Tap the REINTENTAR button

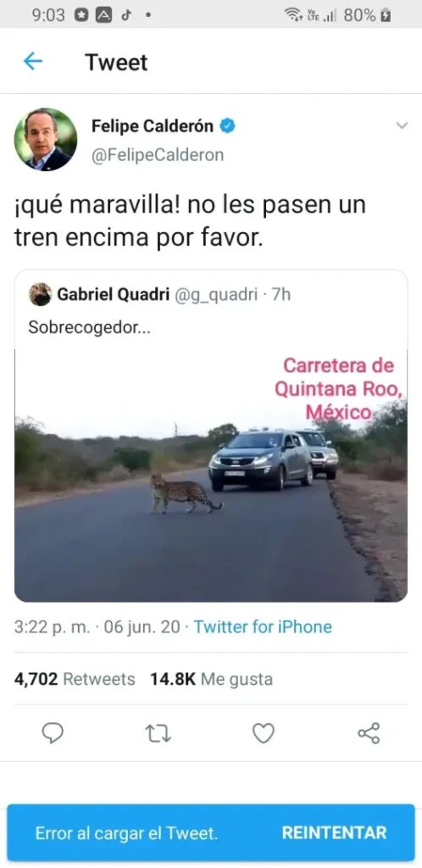(334, 832)
